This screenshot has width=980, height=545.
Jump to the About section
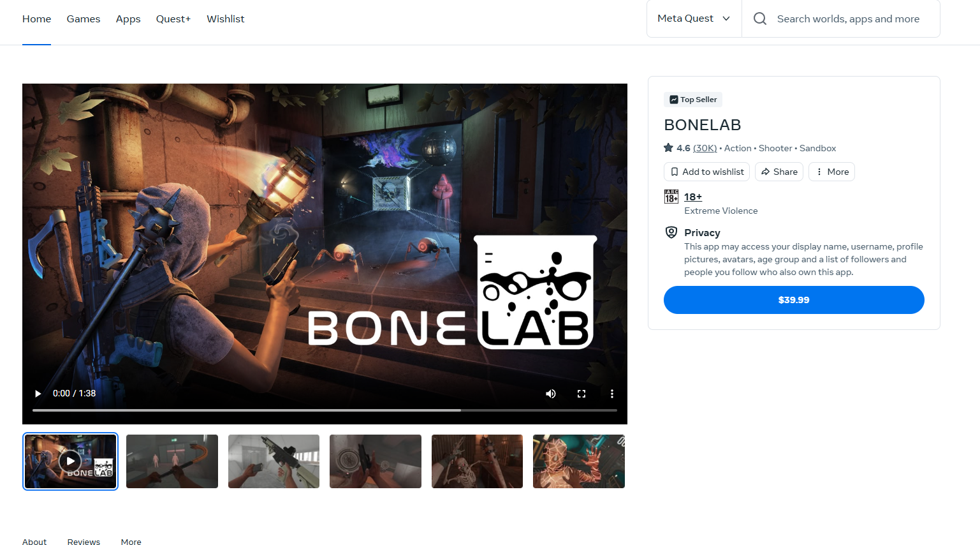pos(34,542)
